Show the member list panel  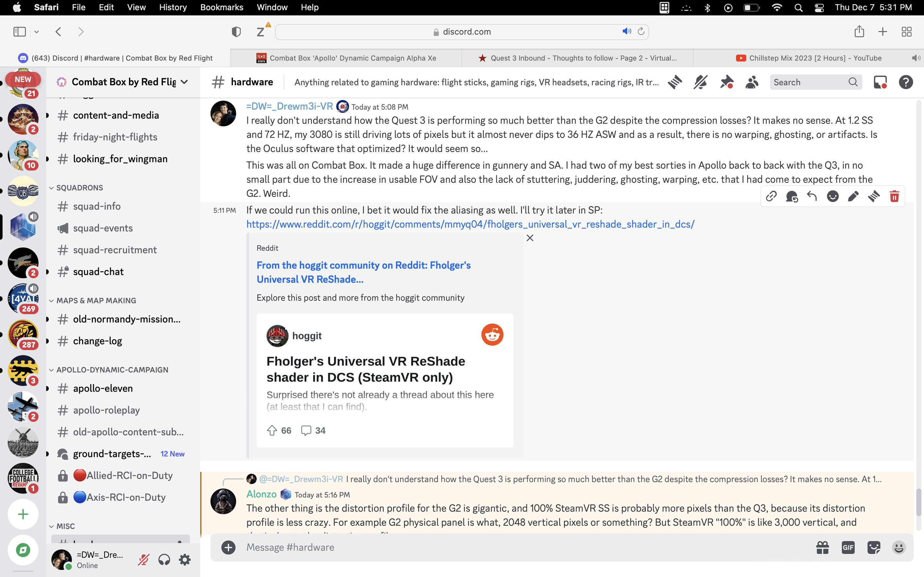752,82
